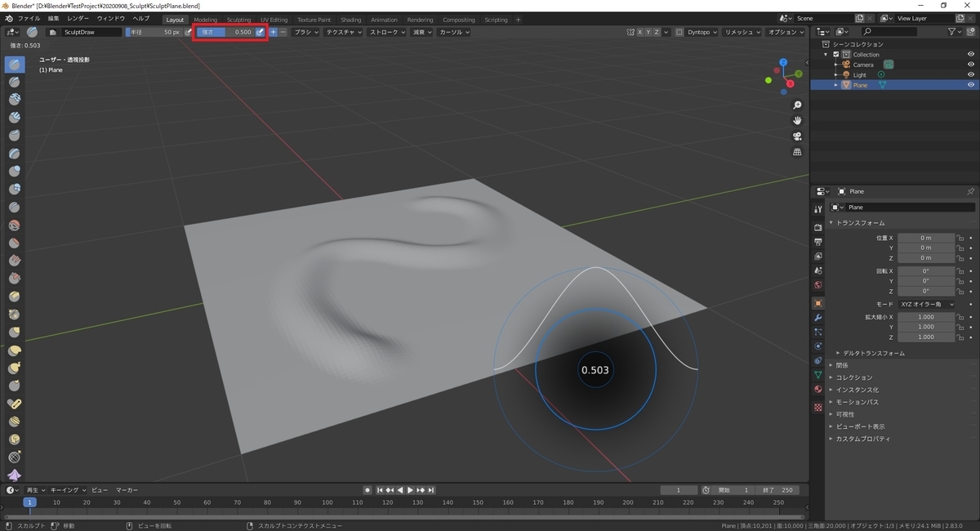
Task: Uncheck the Collection exclude checkbox
Action: pos(835,54)
